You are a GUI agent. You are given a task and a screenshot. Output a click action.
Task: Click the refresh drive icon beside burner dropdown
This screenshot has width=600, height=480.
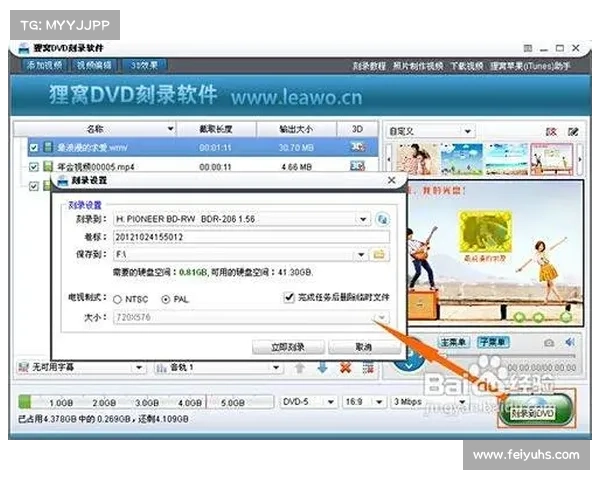click(382, 219)
